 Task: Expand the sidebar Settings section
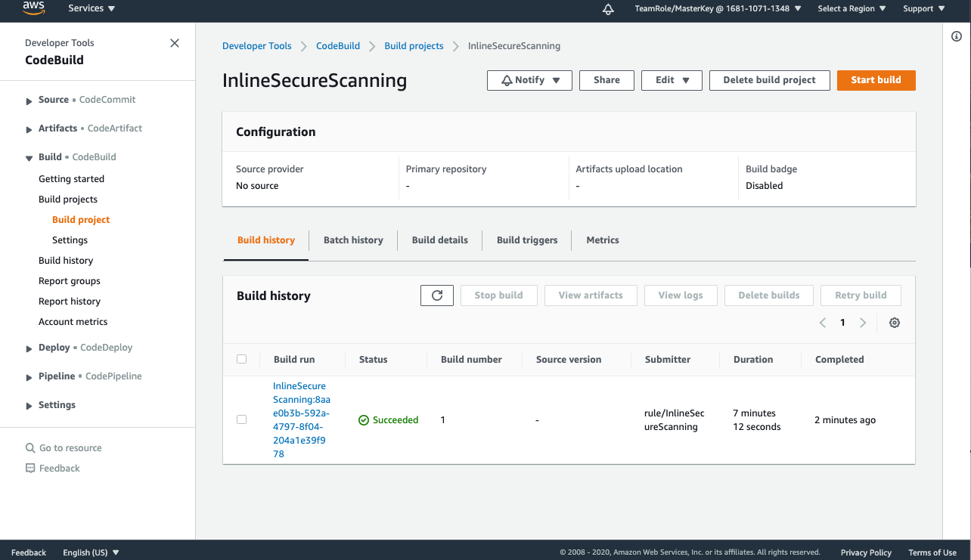click(29, 406)
